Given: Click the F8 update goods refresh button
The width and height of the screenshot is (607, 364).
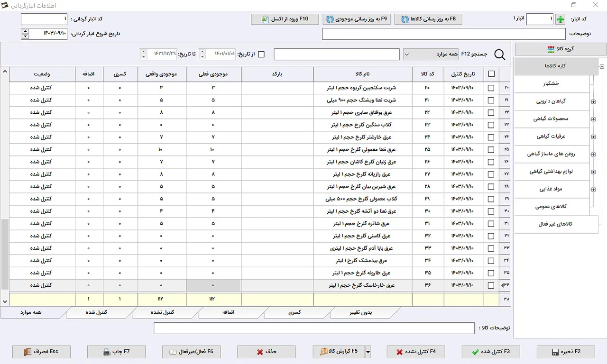Looking at the screenshot, I should click(x=428, y=19).
